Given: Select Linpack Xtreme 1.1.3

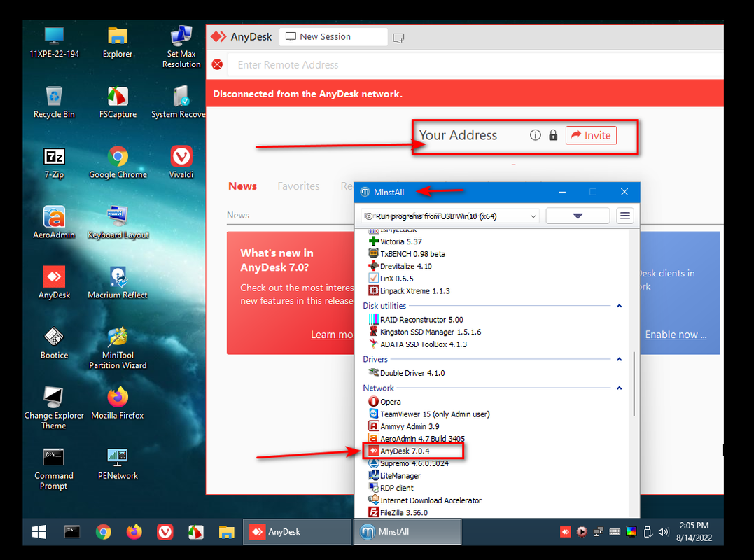Looking at the screenshot, I should pyautogui.click(x=410, y=290).
